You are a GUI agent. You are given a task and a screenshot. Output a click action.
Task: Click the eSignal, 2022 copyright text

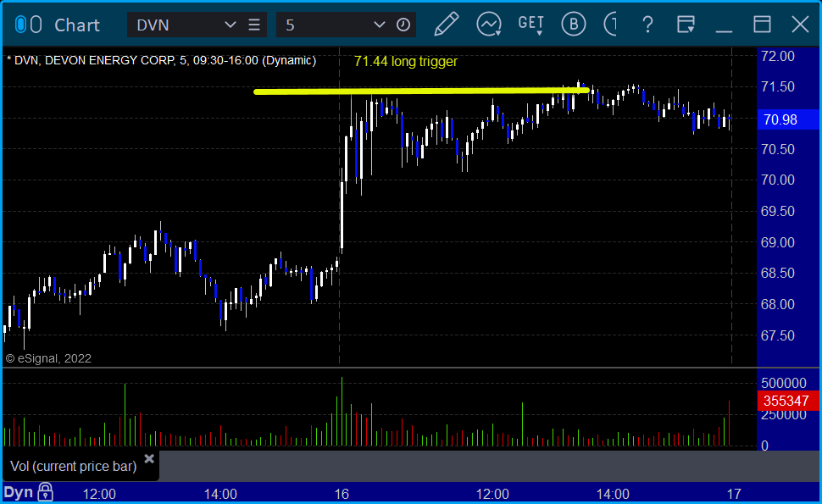coord(49,358)
